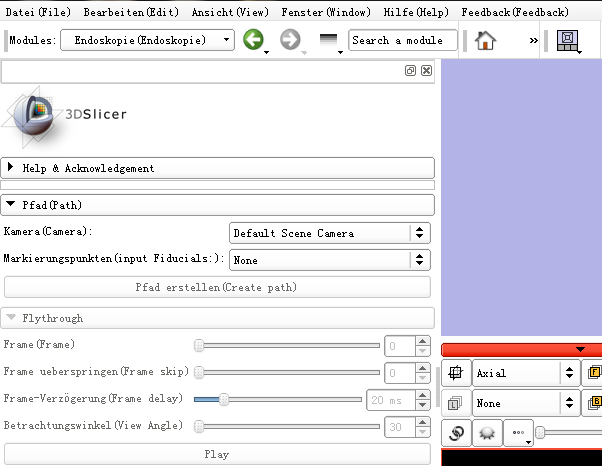602x466 pixels.
Task: Click Pfad erstellen (Create path) button
Action: pos(217,287)
